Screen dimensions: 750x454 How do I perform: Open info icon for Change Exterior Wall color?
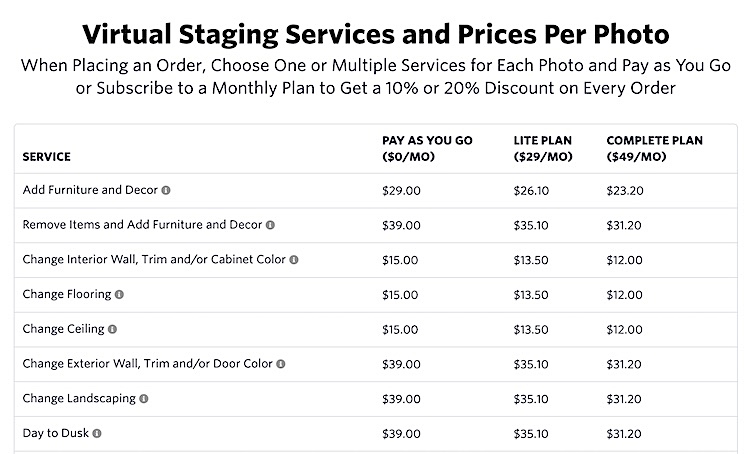[x=281, y=364]
